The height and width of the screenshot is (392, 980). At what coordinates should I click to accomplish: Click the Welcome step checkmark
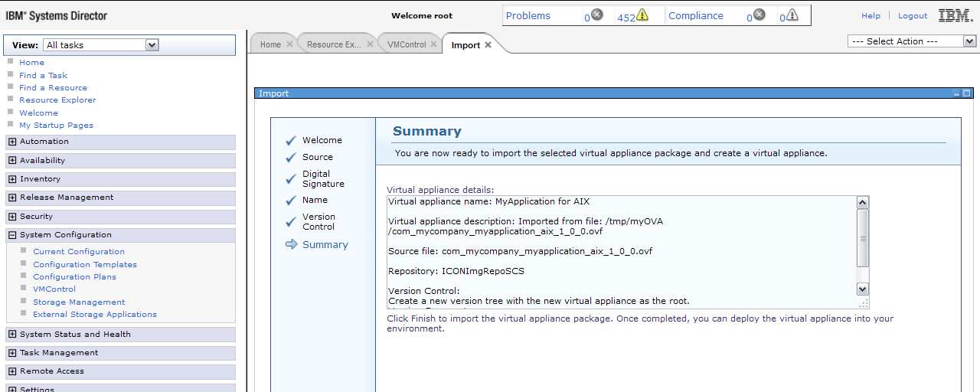pos(290,141)
